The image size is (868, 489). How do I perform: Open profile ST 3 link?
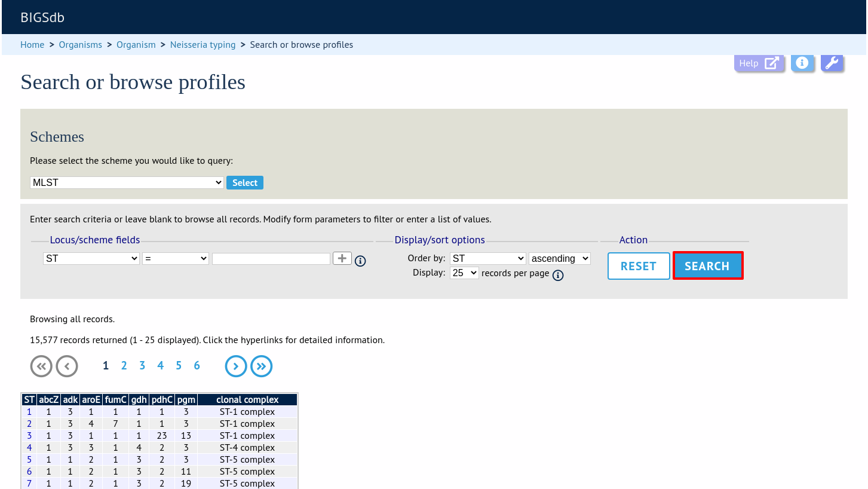(29, 436)
